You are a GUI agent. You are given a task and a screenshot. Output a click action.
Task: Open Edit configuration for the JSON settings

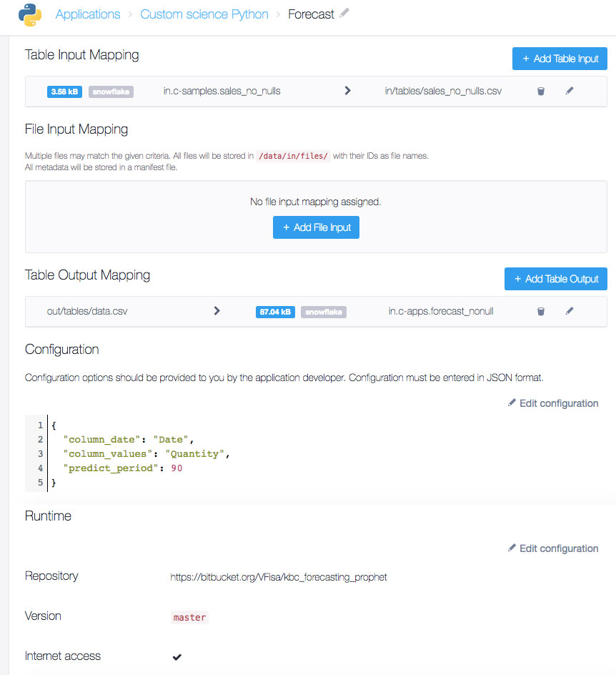click(x=553, y=403)
